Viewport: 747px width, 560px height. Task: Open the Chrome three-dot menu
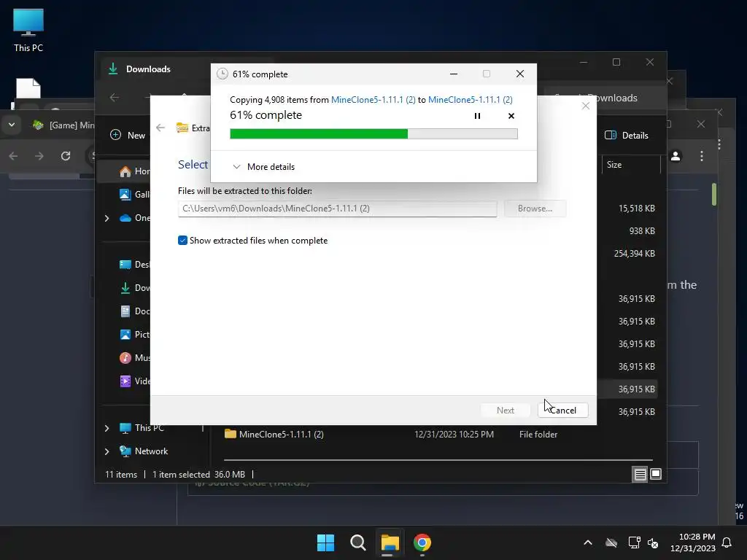(x=701, y=156)
